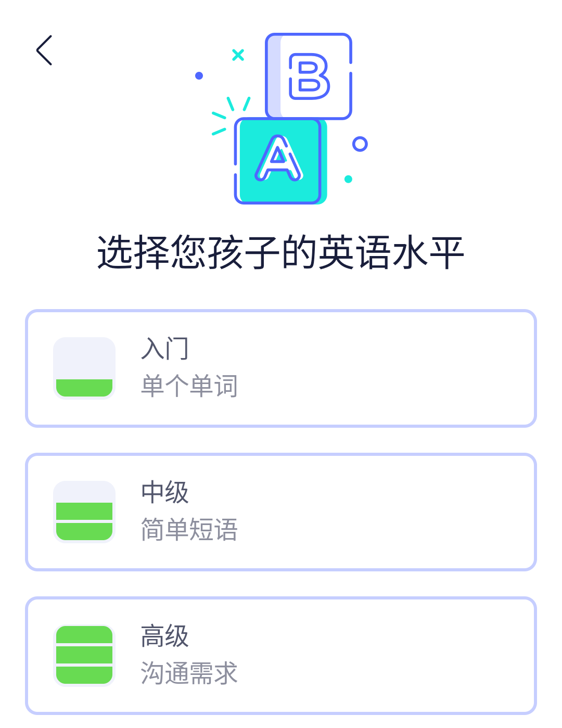562x728 pixels.
Task: Click the letter B block illustration
Action: point(309,76)
